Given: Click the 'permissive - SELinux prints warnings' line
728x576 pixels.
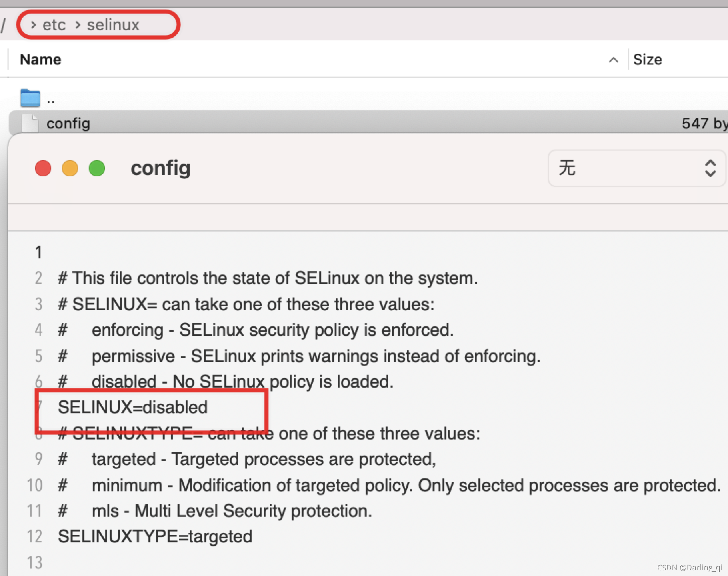Looking at the screenshot, I should tap(299, 356).
